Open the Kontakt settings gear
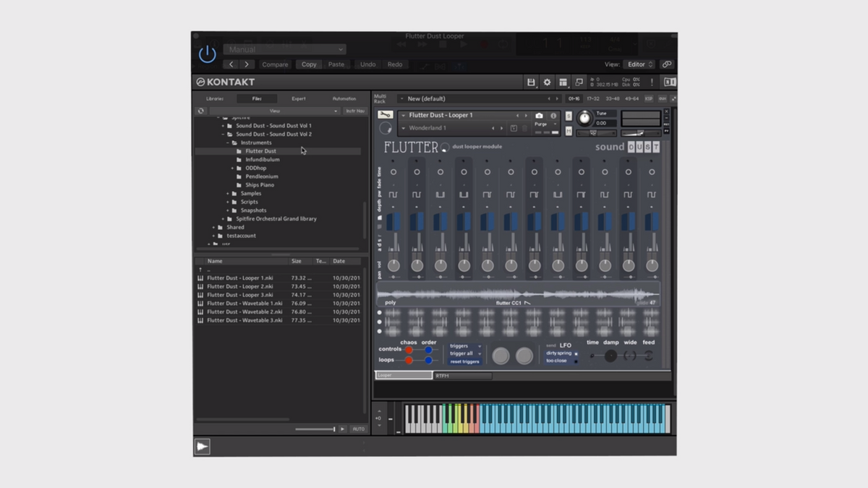Screen dimensions: 868x488 pos(547,82)
